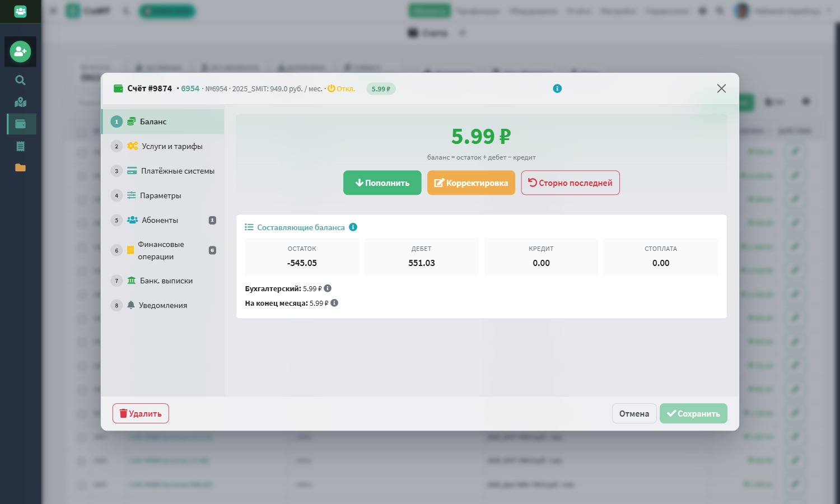Click info icon beside Бухгалтерский value
Image resolution: width=840 pixels, height=504 pixels.
point(328,288)
